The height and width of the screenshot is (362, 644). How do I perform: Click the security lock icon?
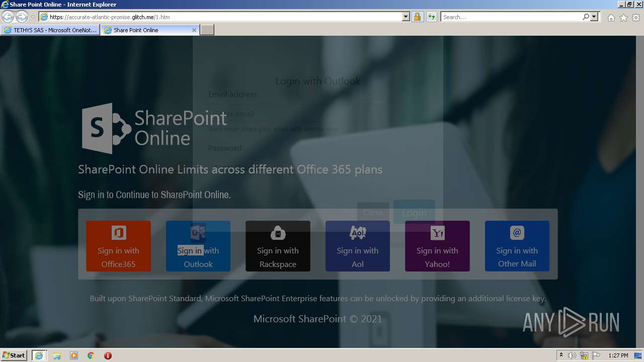(x=417, y=17)
